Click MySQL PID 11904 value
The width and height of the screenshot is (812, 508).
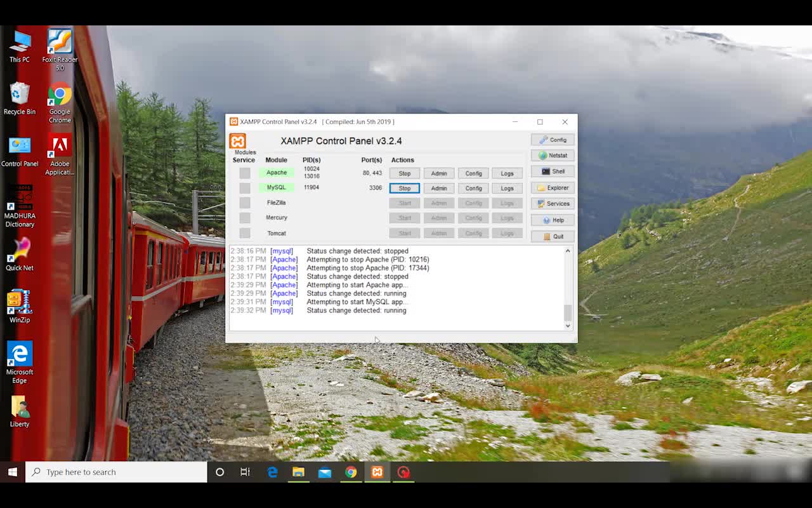pyautogui.click(x=311, y=188)
